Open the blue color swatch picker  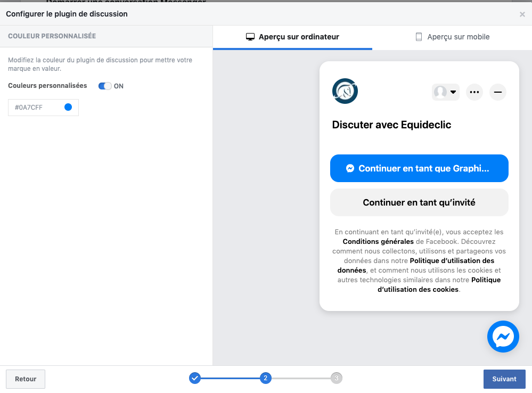(x=68, y=107)
